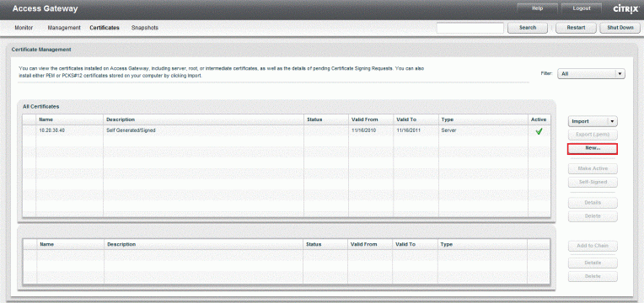Click the 11/16/2011 Valid To value
Screen dimensions: 644x303
tap(409, 130)
